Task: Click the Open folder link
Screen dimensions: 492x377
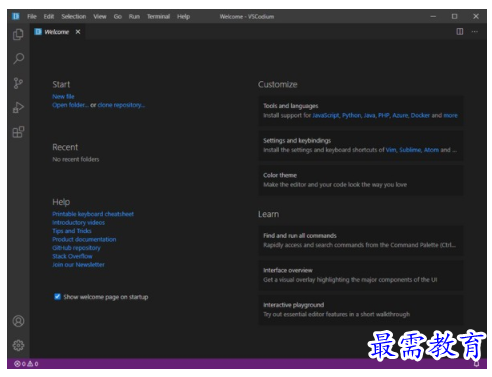Action: (x=70, y=105)
